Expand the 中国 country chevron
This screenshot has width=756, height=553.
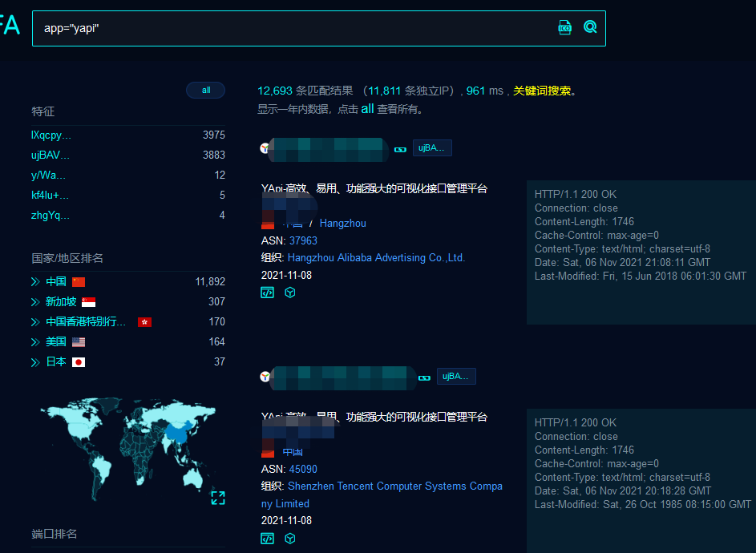[35, 281]
